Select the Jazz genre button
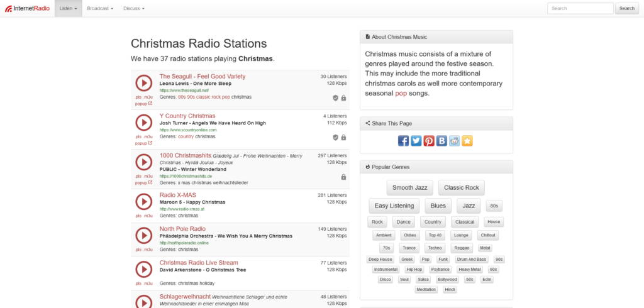The width and height of the screenshot is (644, 308). coord(469,206)
